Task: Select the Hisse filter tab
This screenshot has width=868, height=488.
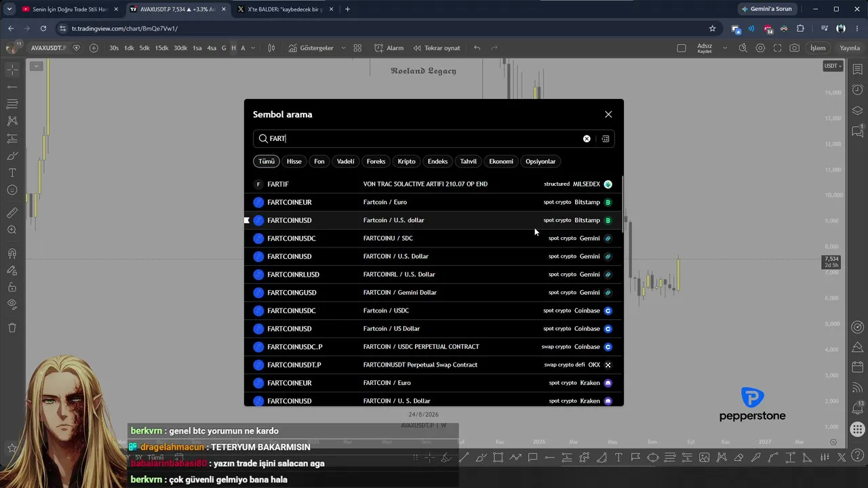Action: (294, 161)
